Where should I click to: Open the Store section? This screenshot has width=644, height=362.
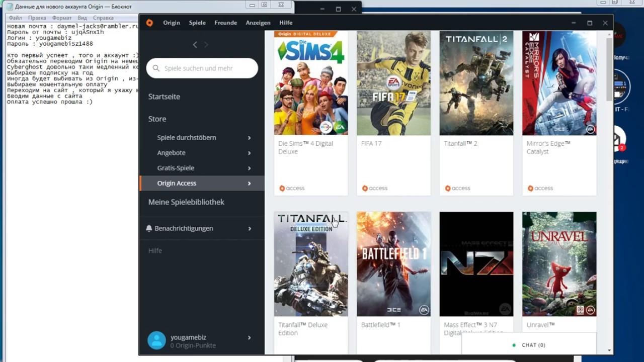click(157, 119)
